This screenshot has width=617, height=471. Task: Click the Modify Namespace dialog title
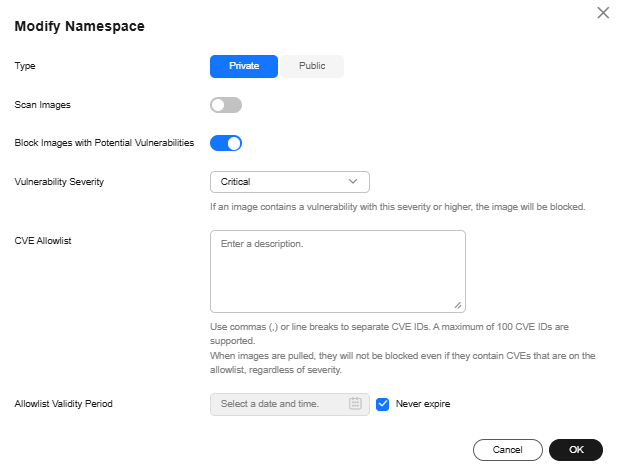tap(79, 27)
